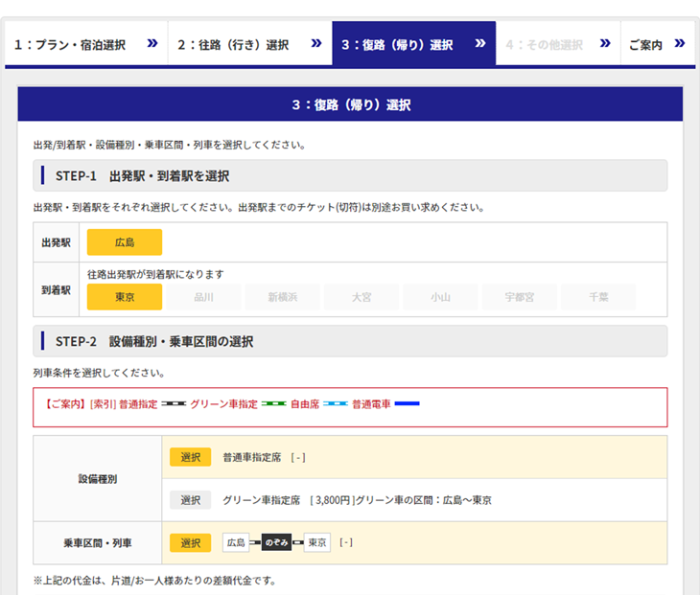Open the 1：プラン・宿泊選択 step tab
This screenshot has height=595, width=700.
coord(70,45)
